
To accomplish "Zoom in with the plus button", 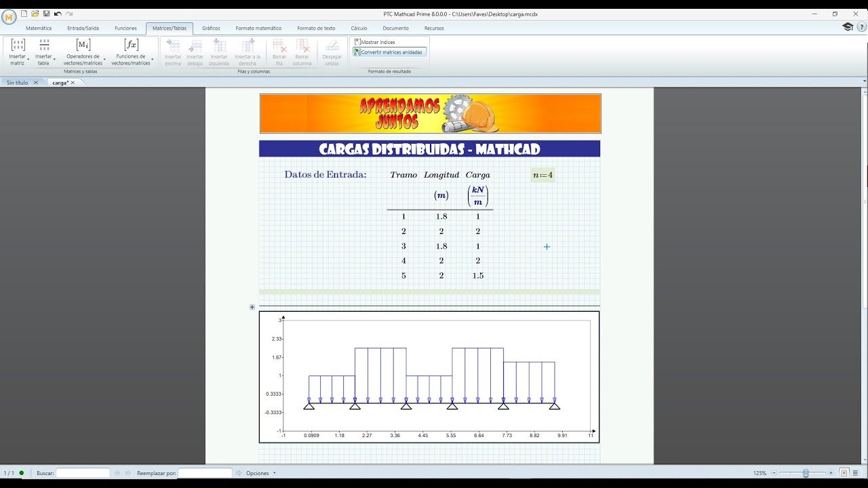I will (x=831, y=473).
